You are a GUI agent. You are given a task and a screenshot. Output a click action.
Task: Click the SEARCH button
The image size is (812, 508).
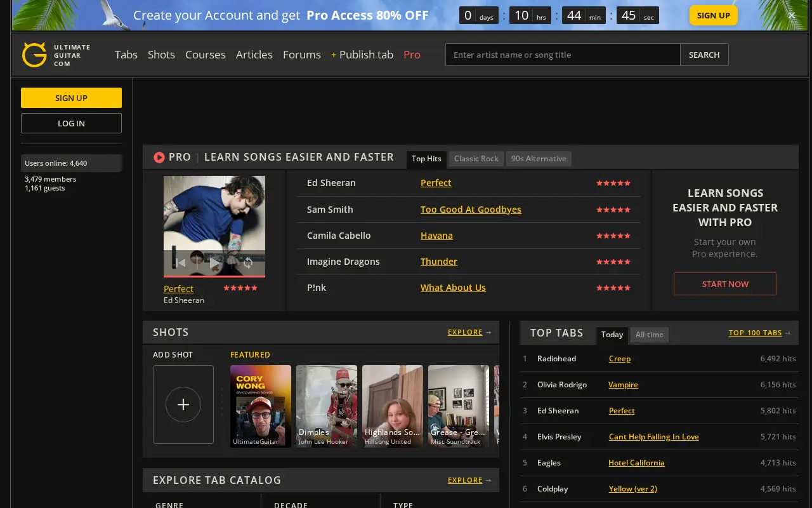click(x=704, y=55)
